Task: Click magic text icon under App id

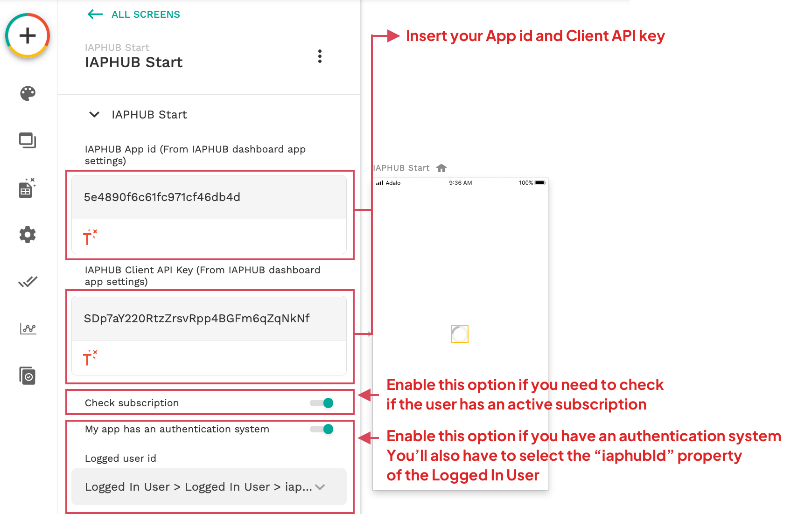Action: pyautogui.click(x=90, y=237)
